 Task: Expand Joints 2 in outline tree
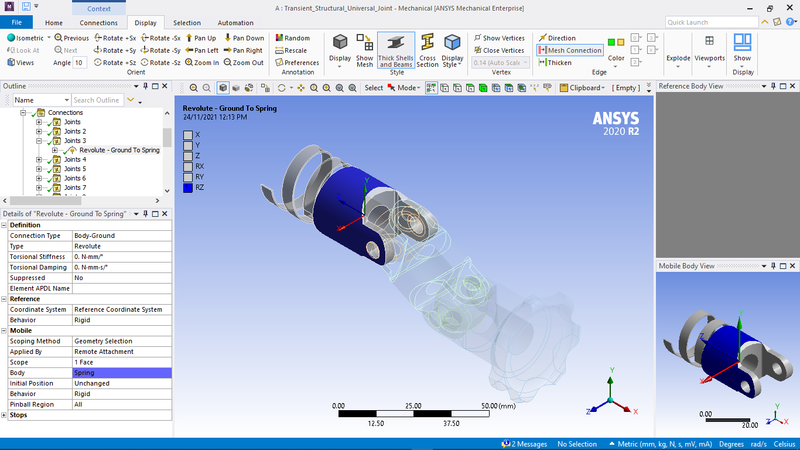[39, 131]
